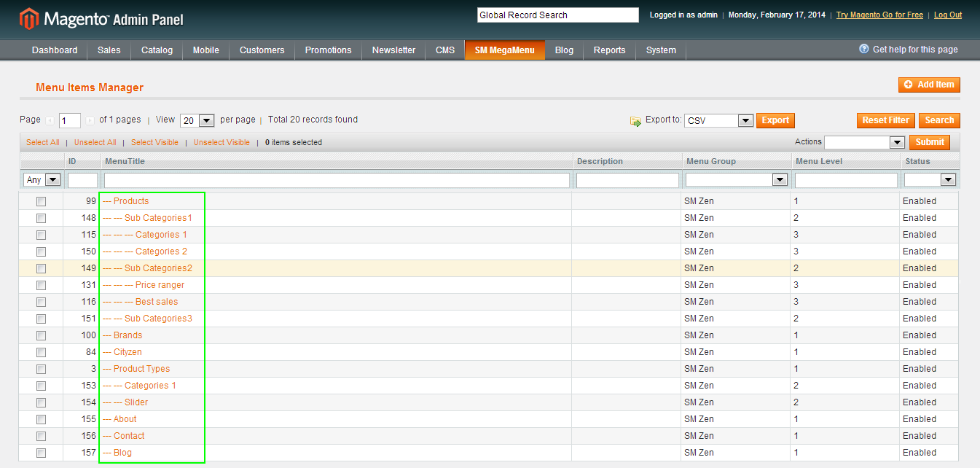The width and height of the screenshot is (980, 468).
Task: Click the Log Out link
Action: click(948, 15)
